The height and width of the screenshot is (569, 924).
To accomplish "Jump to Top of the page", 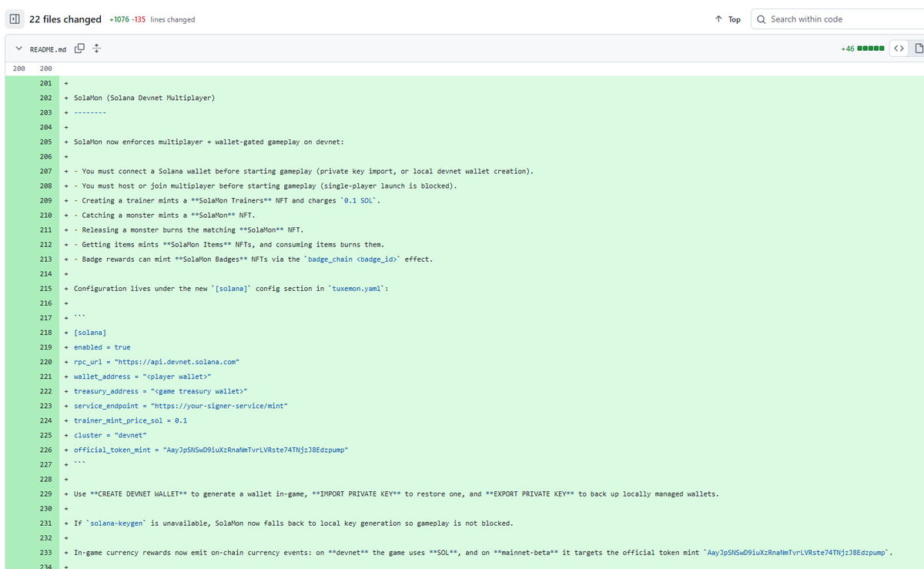I will click(x=728, y=19).
